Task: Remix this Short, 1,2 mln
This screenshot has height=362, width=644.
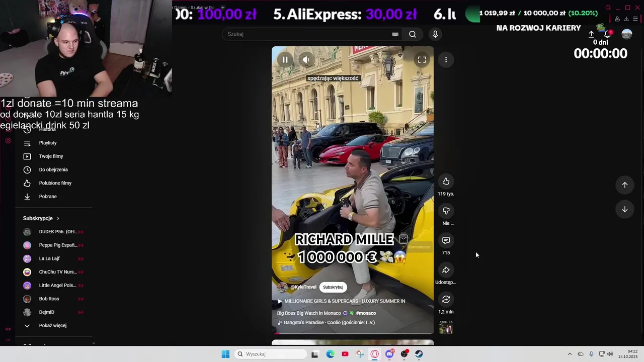Action: (x=446, y=300)
